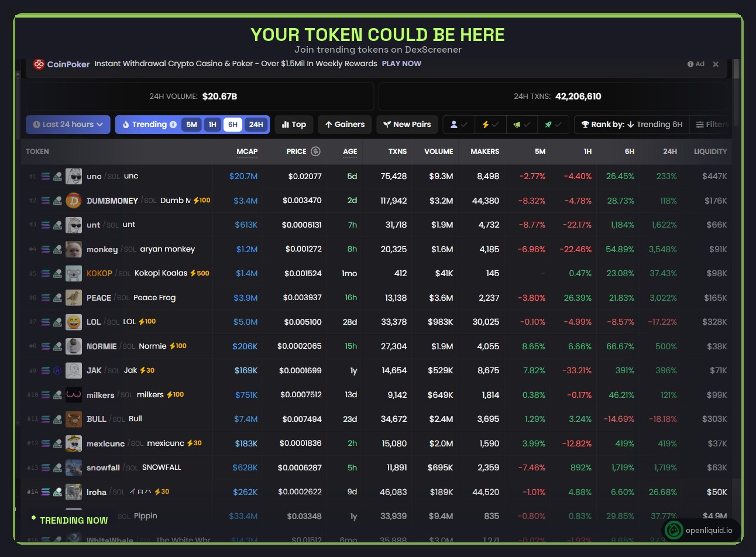Dismiss the CoinPoker ad banner
The height and width of the screenshot is (557, 756).
click(x=716, y=64)
